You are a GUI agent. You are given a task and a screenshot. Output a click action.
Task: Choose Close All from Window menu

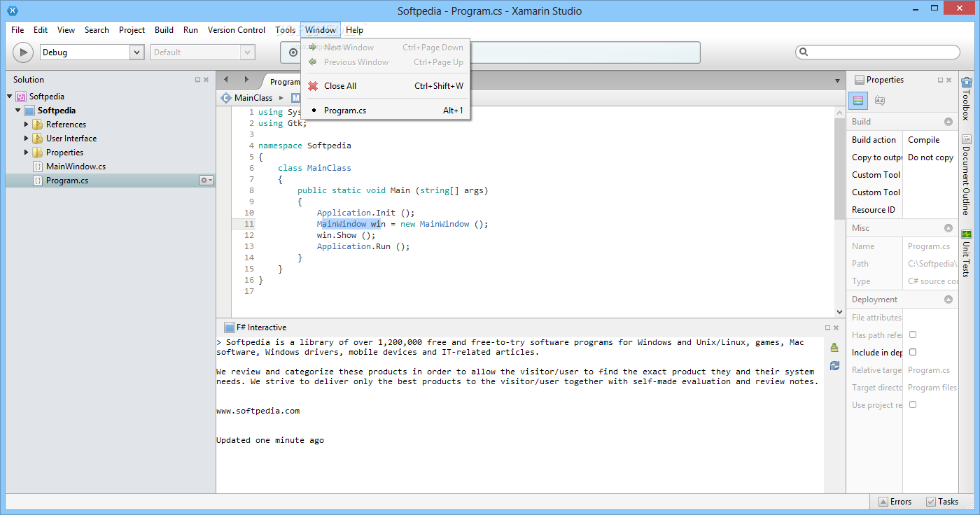tap(386, 86)
